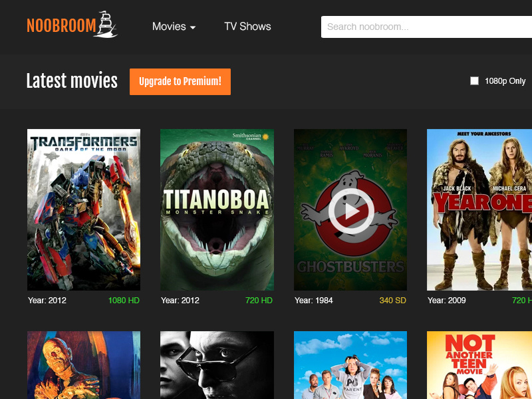Viewport: 532px width, 399px height.
Task: Click the Noobroom ship logo
Action: click(72, 25)
